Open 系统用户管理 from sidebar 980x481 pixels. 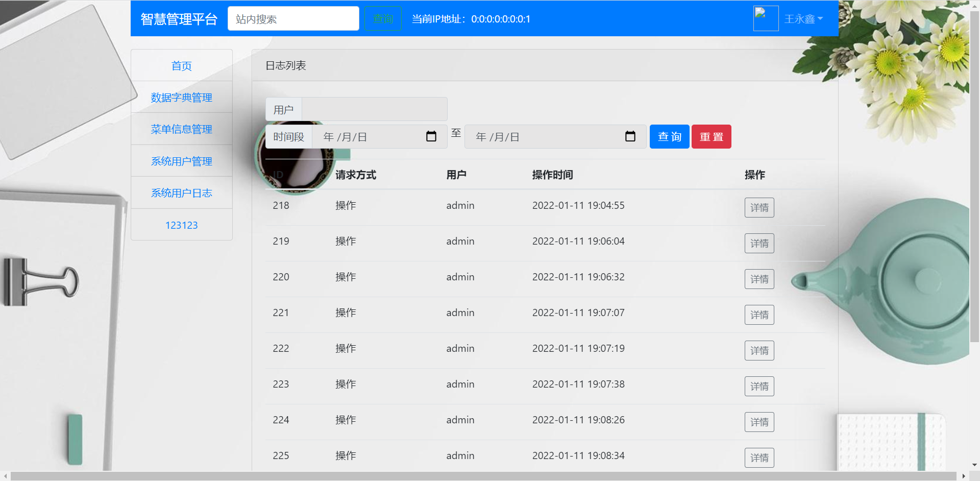[x=181, y=161]
